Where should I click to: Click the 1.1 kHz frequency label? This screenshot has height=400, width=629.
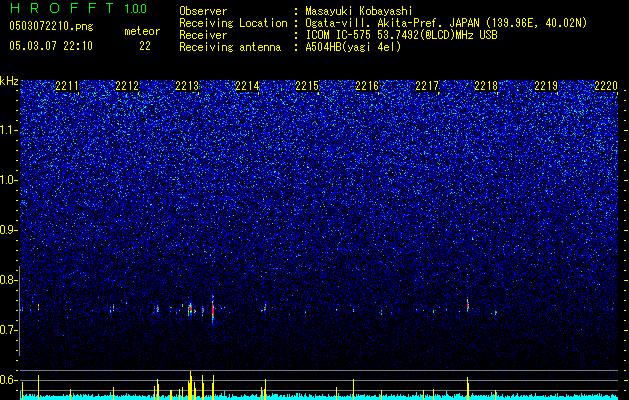click(x=8, y=130)
